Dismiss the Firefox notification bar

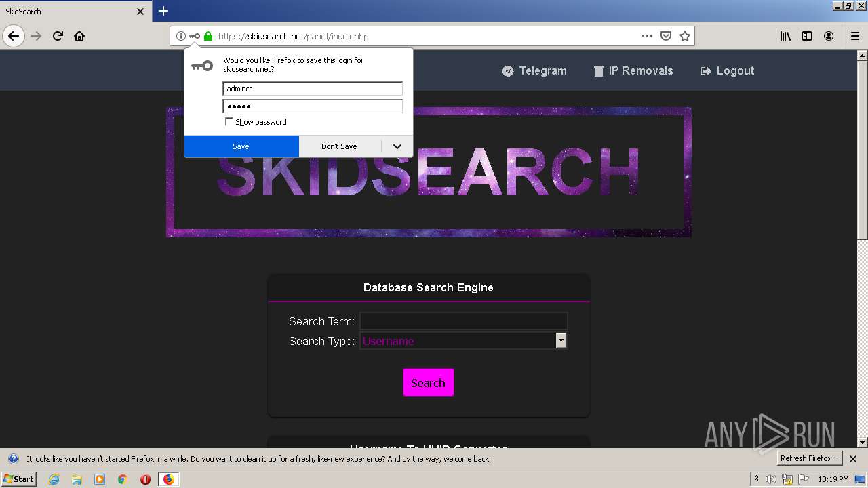(853, 459)
